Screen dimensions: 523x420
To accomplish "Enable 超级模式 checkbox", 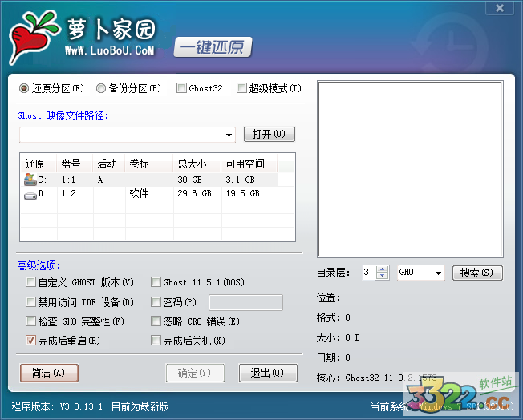I will point(241,88).
